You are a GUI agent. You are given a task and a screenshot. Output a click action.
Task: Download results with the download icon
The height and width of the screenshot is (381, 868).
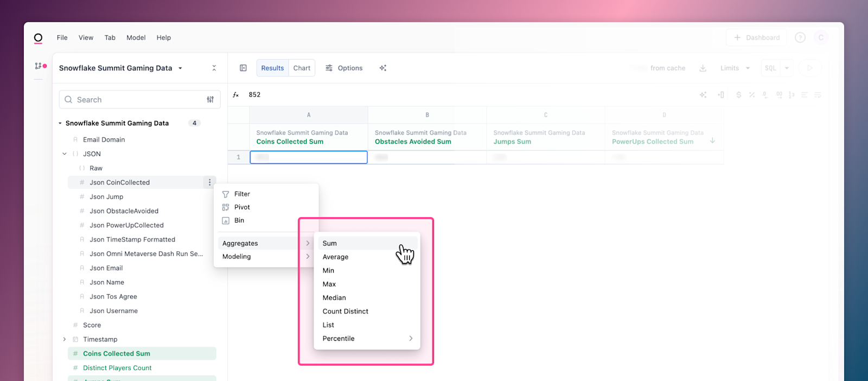703,68
